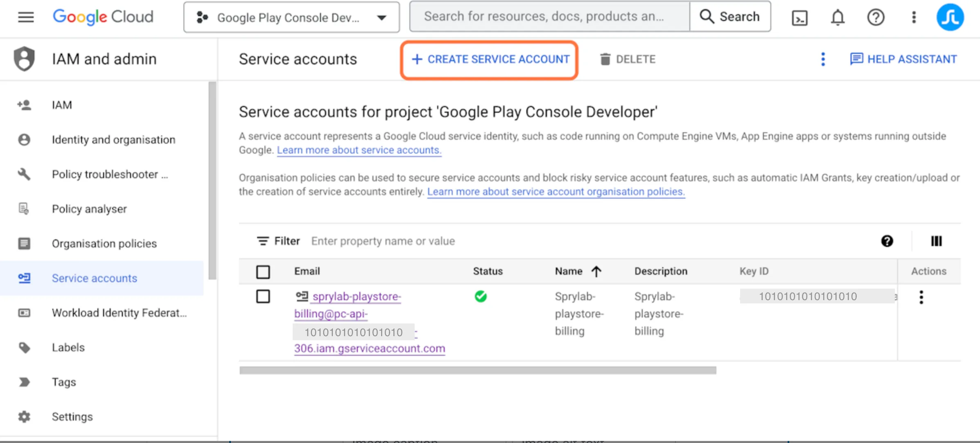Click the Settings gear icon in sidebar

point(24,417)
